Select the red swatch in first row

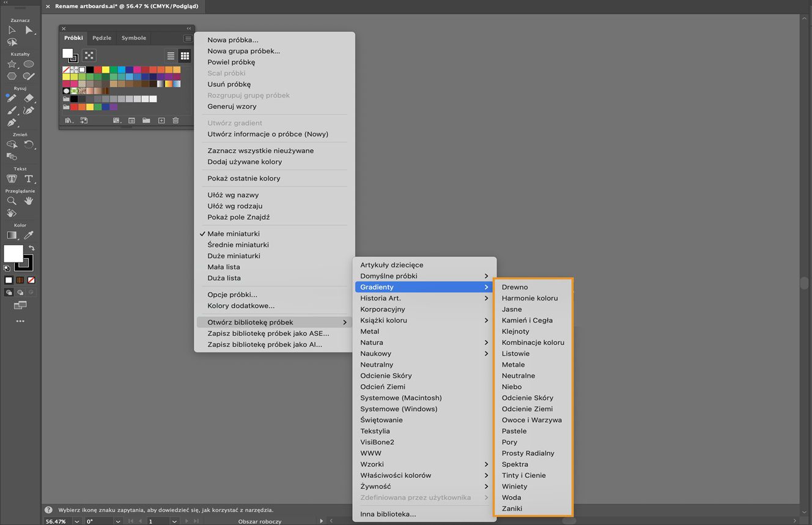click(x=98, y=70)
